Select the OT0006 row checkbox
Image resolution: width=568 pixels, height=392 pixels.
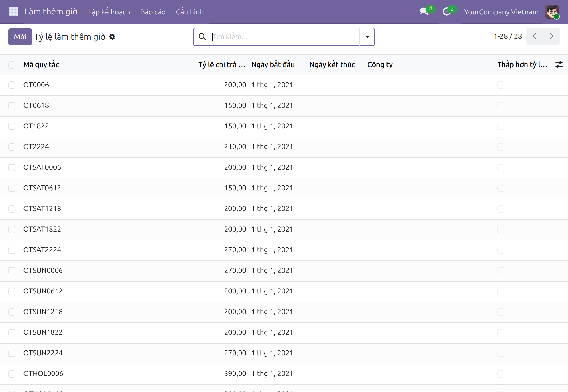(x=12, y=85)
